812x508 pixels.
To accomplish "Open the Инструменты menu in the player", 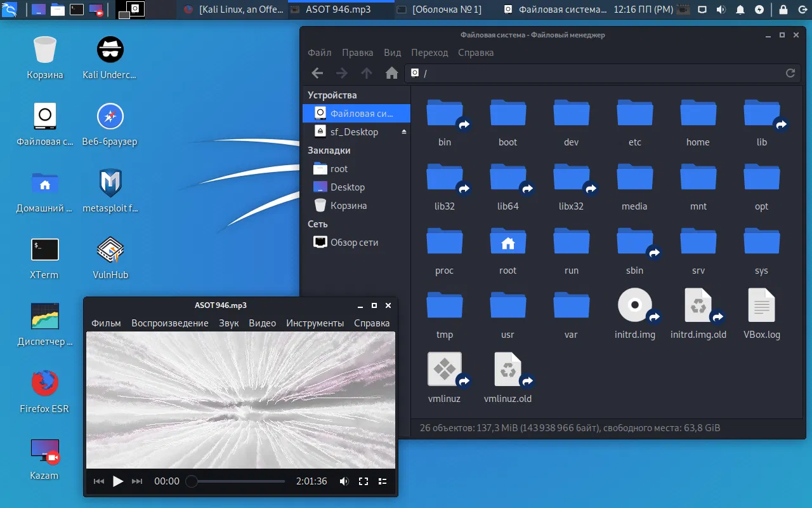I will (315, 323).
